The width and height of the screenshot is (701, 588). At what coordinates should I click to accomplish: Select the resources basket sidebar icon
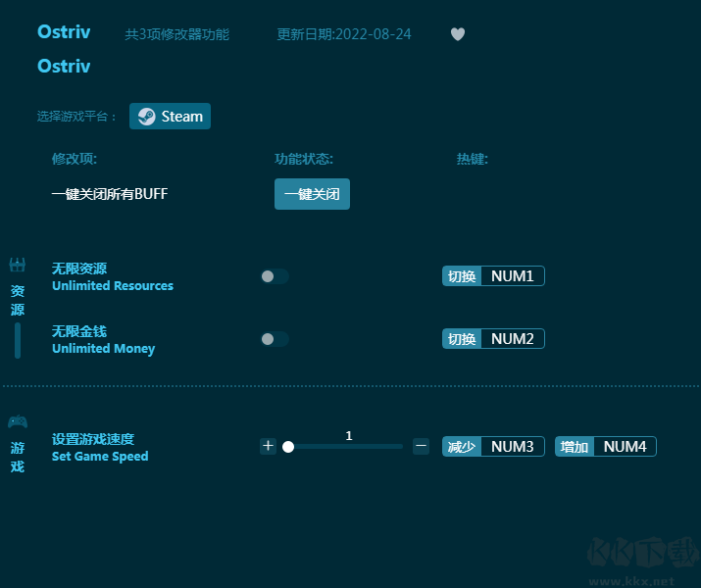[x=18, y=265]
